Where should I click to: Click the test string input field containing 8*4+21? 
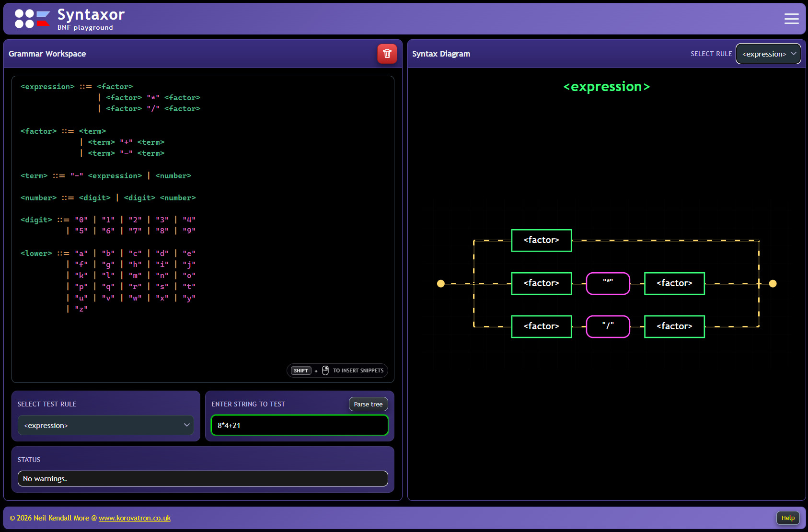(300, 425)
